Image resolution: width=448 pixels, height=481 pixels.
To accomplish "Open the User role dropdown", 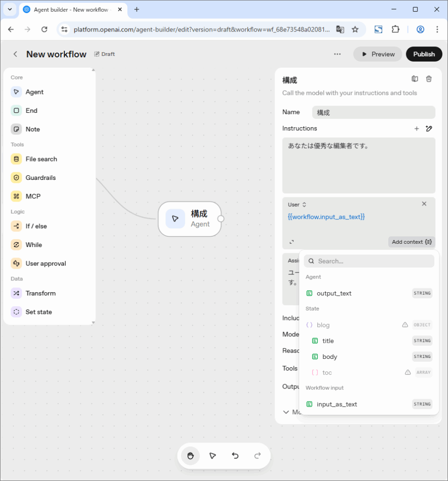I will (297, 205).
